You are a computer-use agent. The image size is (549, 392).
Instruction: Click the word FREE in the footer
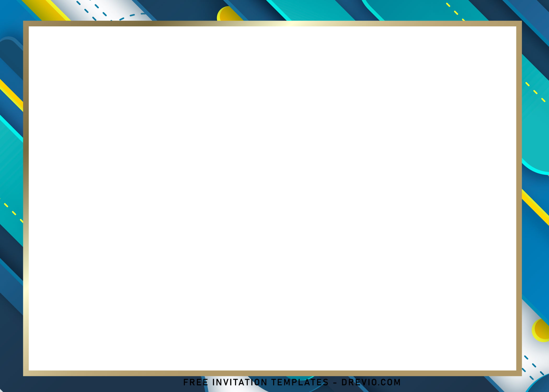point(196,382)
